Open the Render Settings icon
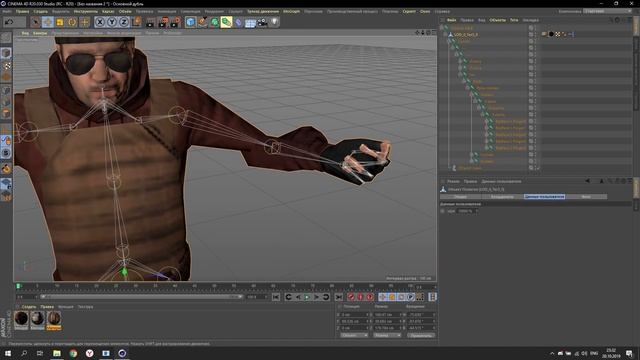 point(175,22)
